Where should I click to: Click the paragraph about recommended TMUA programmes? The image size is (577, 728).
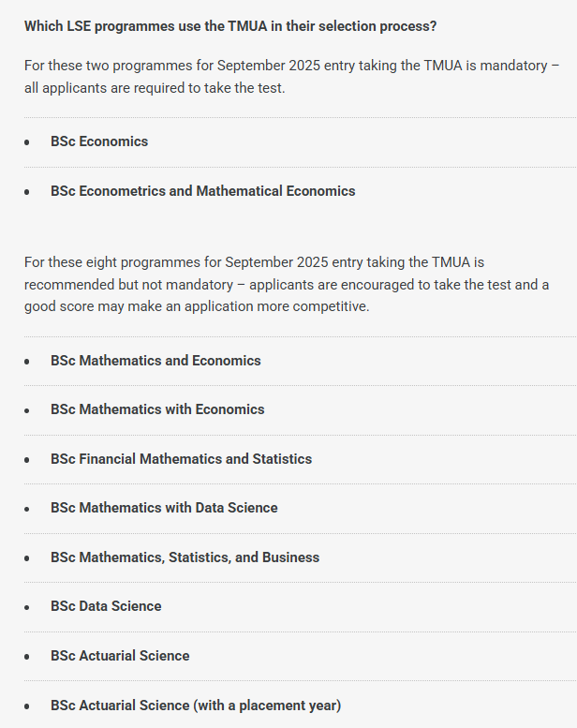[x=287, y=285]
